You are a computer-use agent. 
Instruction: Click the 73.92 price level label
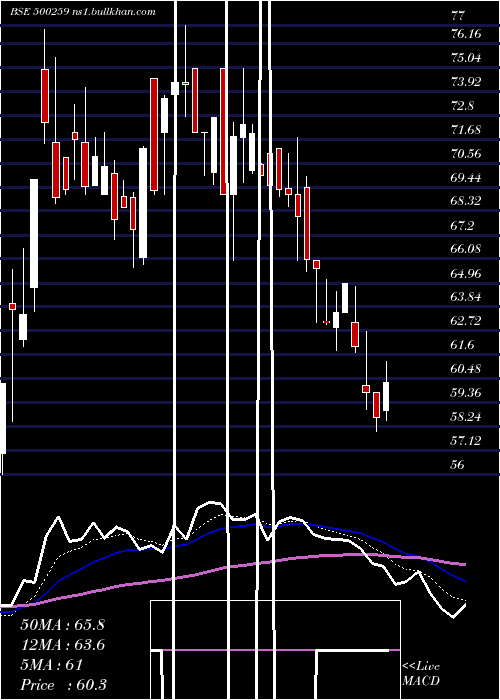tap(466, 82)
